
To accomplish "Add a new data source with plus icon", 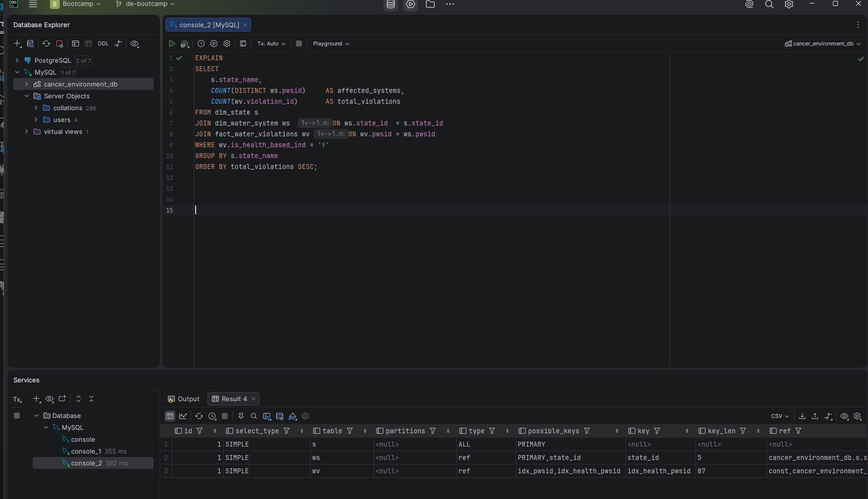I will point(17,43).
